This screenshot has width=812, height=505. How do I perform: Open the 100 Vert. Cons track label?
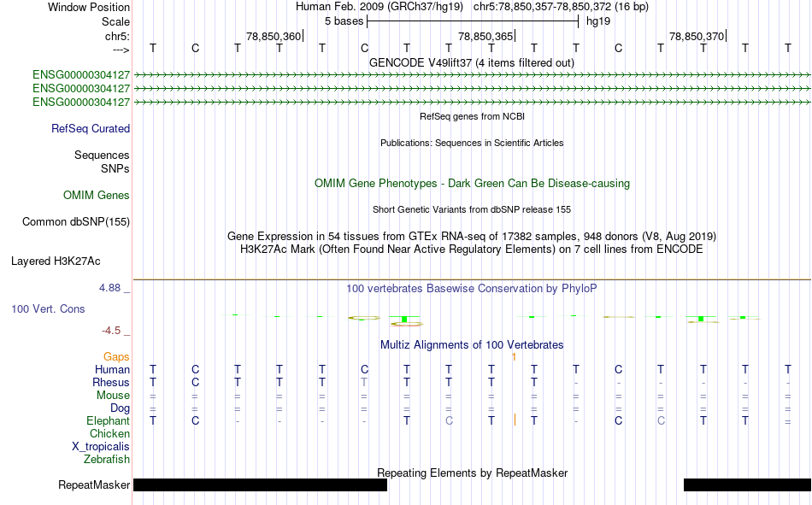(48, 308)
